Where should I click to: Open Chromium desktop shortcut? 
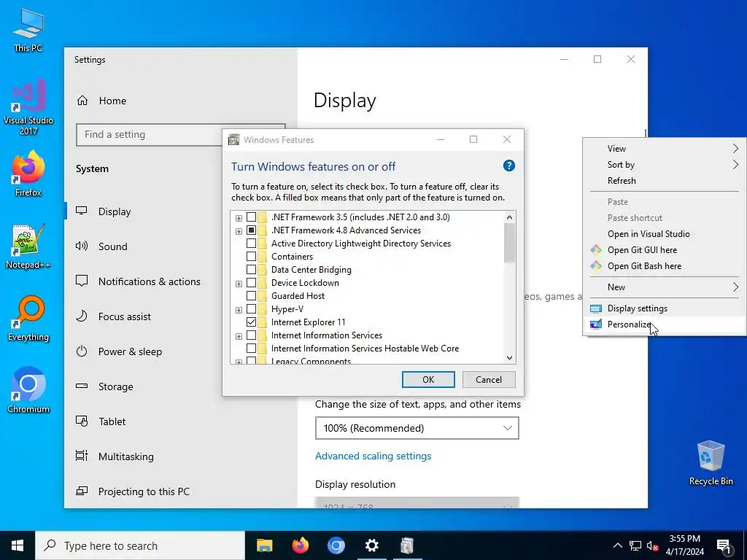click(x=28, y=391)
